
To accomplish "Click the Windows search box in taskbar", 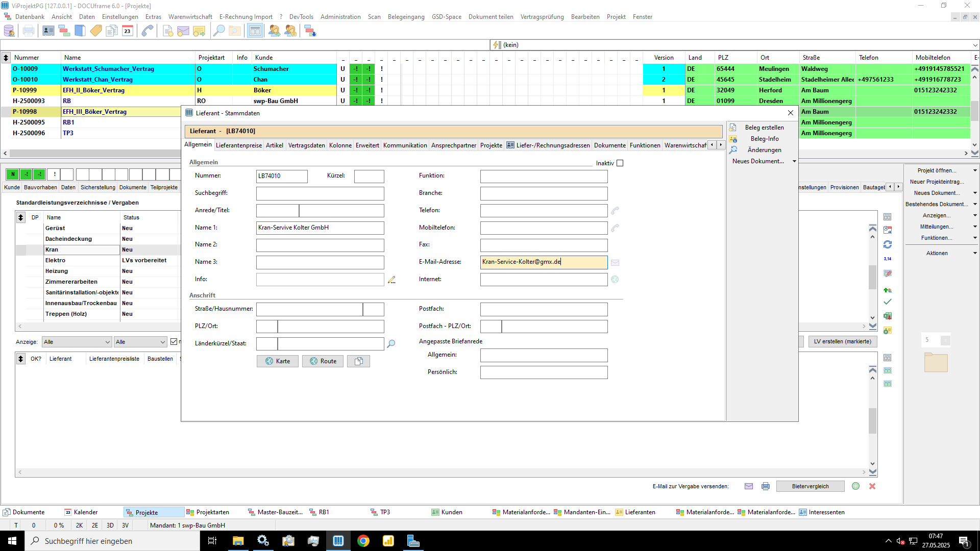I will pos(112,541).
